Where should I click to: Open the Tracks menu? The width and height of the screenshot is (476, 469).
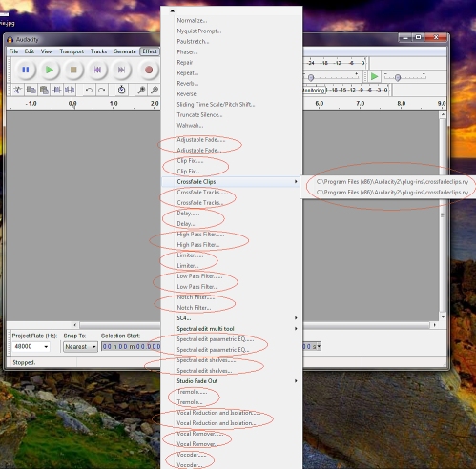(x=98, y=51)
